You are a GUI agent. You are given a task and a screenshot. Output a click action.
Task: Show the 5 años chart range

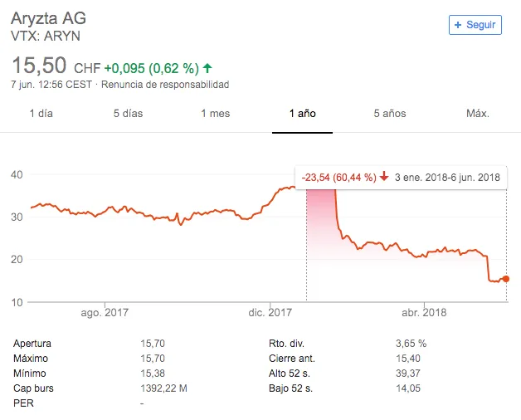389,114
